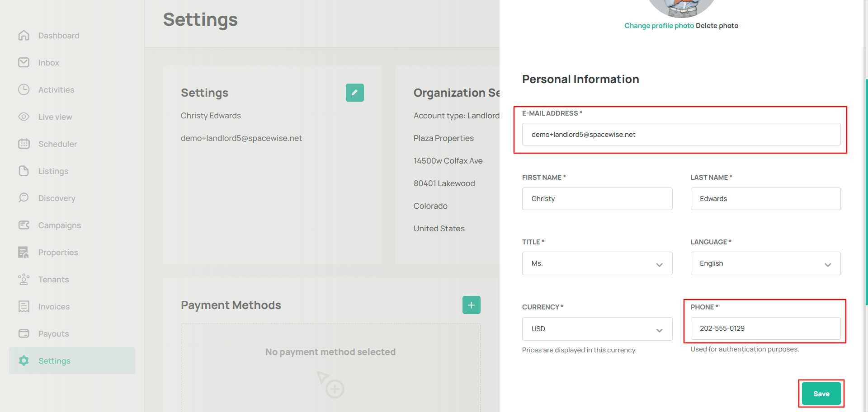Go to Listings in the sidebar
Viewport: 868px width, 412px height.
tap(53, 171)
